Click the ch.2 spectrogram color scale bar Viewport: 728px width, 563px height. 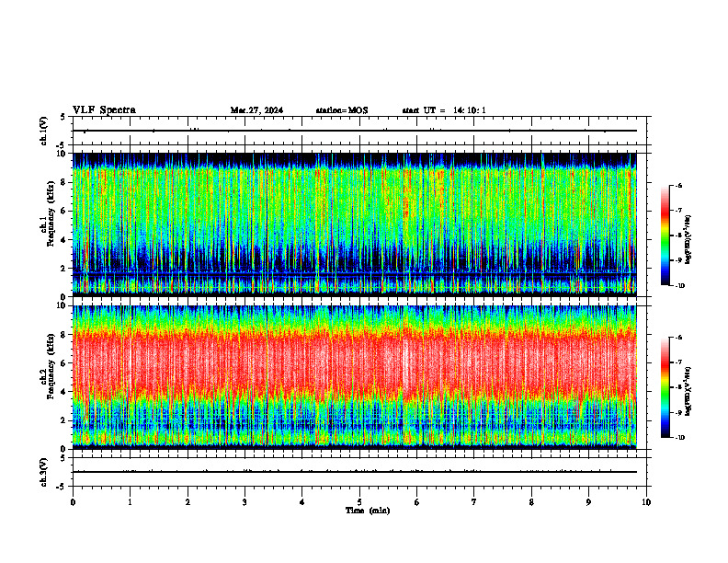point(665,387)
